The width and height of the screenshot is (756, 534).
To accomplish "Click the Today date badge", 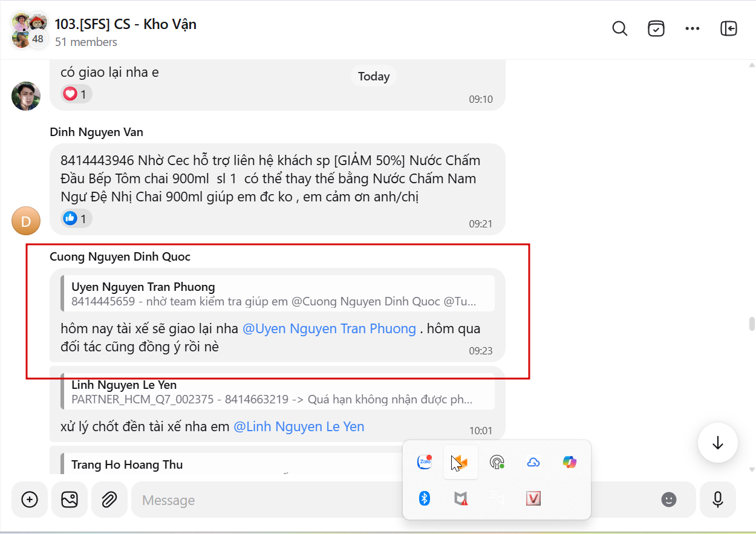I will pos(374,76).
